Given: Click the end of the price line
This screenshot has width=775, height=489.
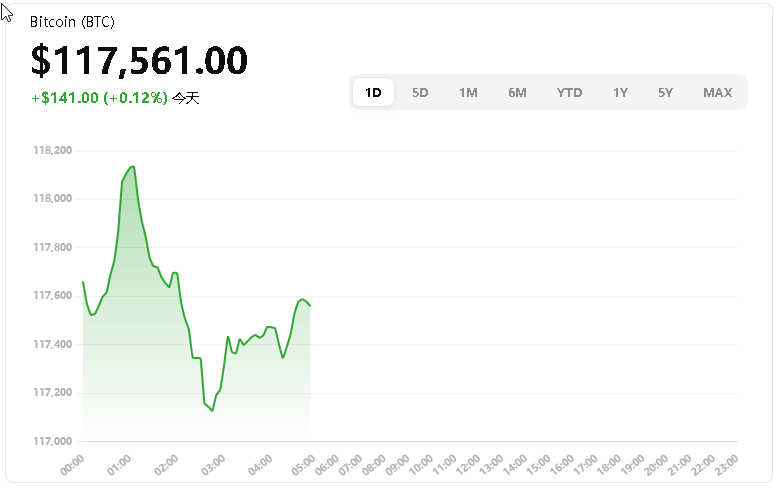Looking at the screenshot, I should [310, 305].
